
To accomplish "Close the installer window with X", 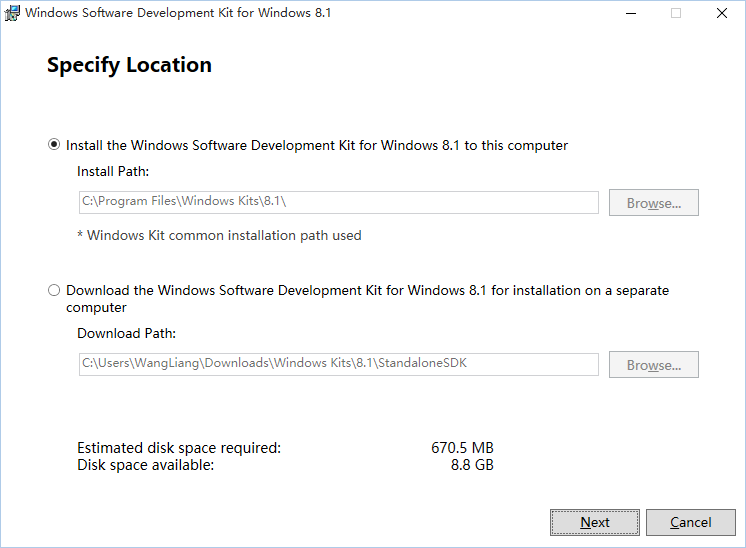I will coord(722,13).
